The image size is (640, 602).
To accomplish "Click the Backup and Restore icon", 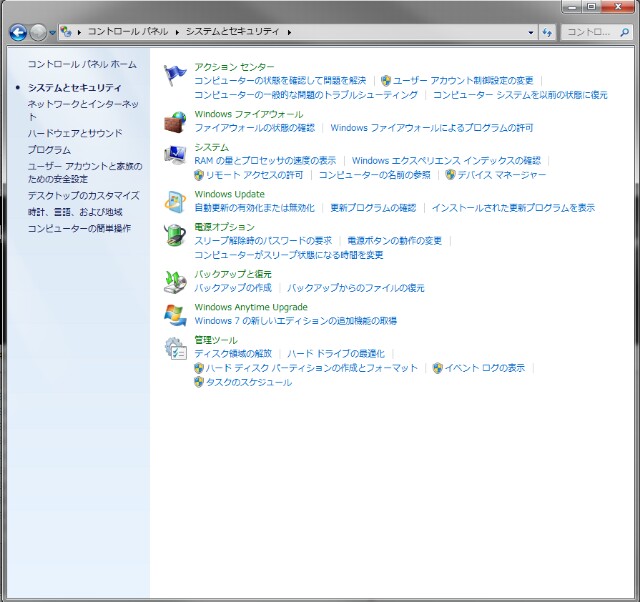I will click(175, 282).
